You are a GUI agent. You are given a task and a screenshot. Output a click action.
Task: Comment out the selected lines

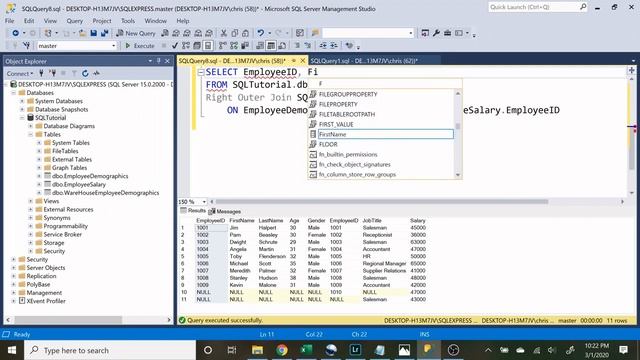[x=297, y=46]
